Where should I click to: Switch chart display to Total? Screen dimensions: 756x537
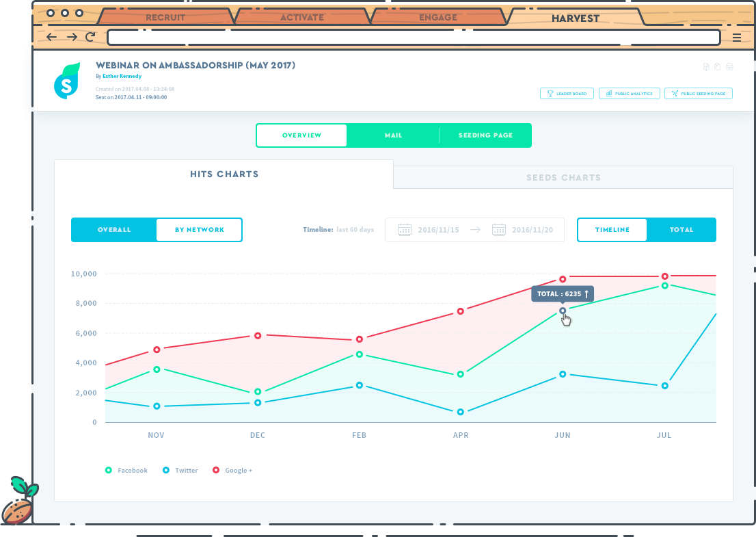click(681, 230)
